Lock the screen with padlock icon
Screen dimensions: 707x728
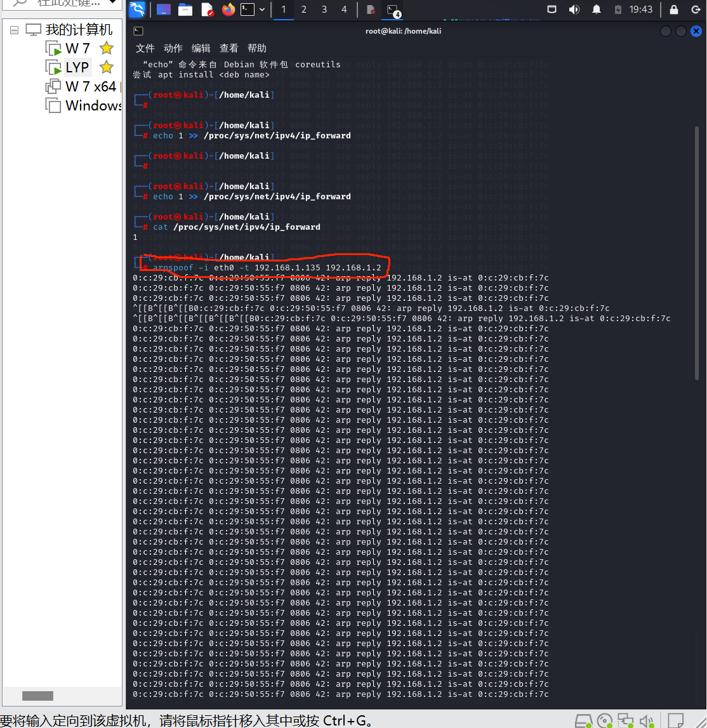[x=673, y=10]
